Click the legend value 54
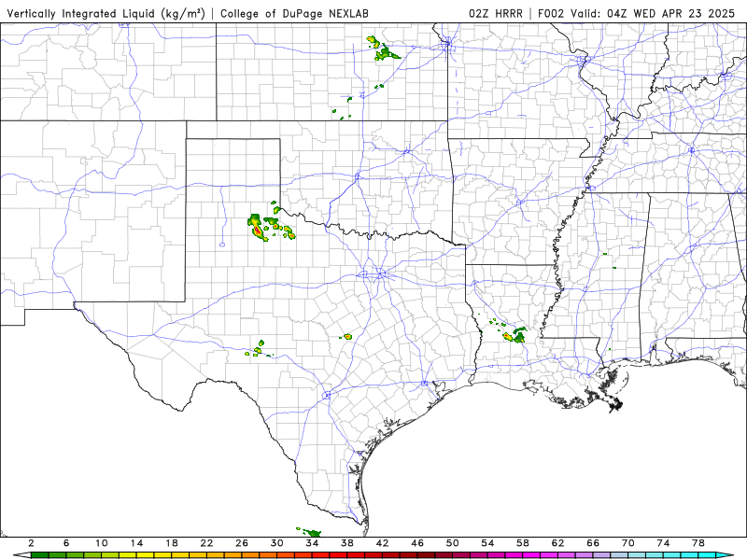This screenshot has width=747, height=560. (487, 543)
